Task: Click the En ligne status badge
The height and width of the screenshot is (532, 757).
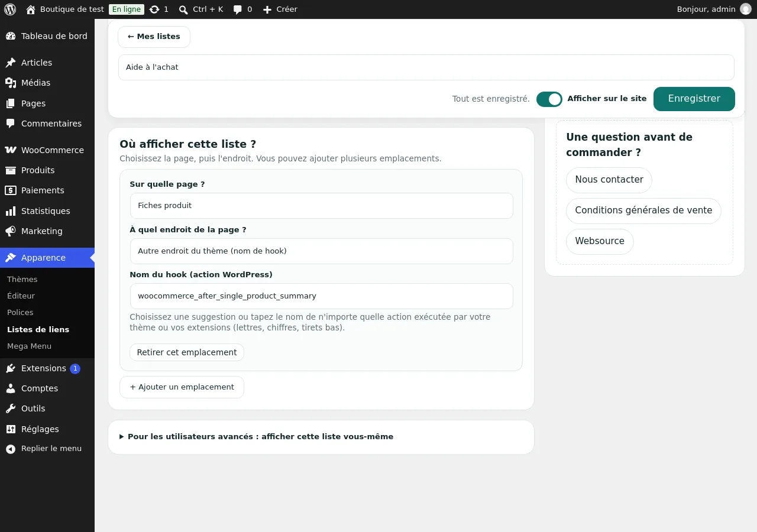Action: [127, 9]
